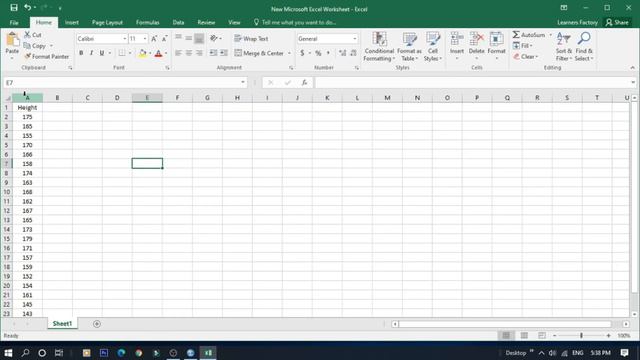The width and height of the screenshot is (640, 360).
Task: Click Center alignment icon
Action: pos(189,53)
